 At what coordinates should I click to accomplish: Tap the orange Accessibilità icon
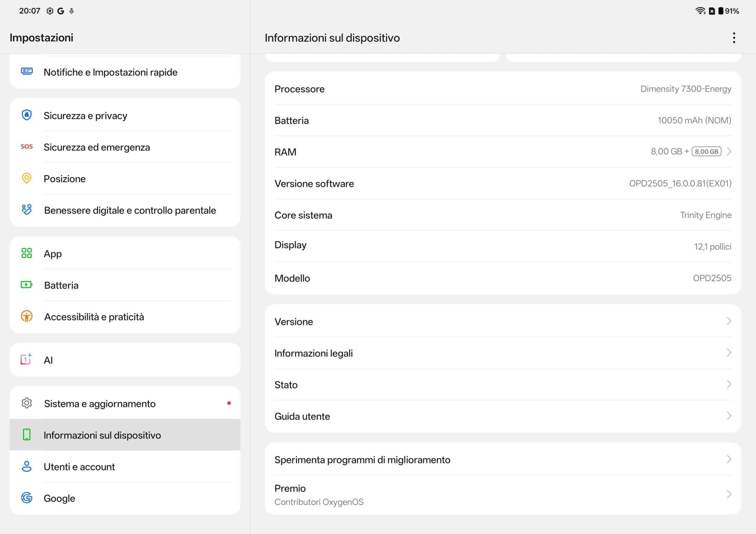coord(27,316)
